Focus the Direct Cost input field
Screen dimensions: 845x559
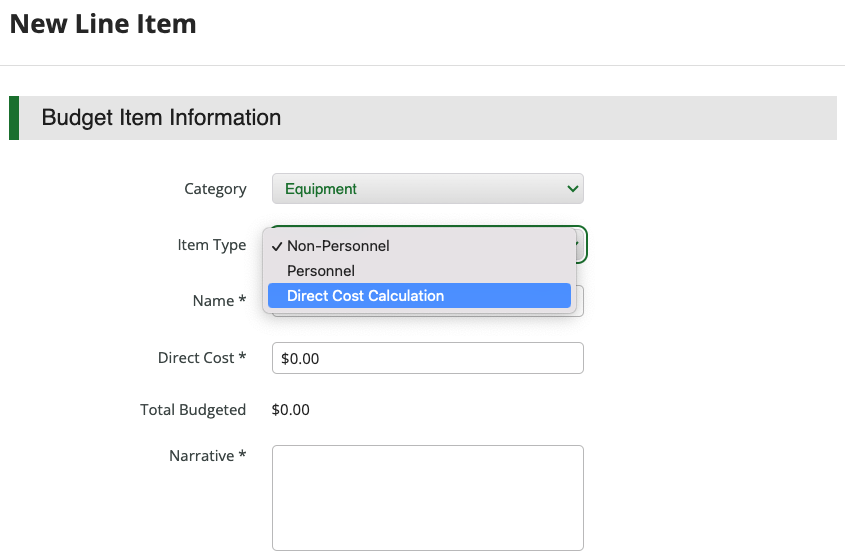pos(427,358)
